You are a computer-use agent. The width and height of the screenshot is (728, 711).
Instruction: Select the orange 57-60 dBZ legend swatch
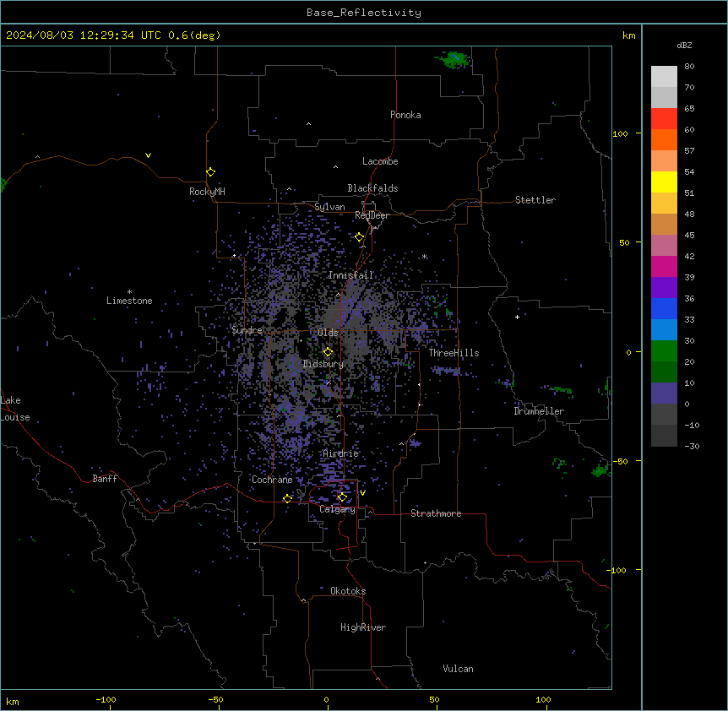[664, 139]
